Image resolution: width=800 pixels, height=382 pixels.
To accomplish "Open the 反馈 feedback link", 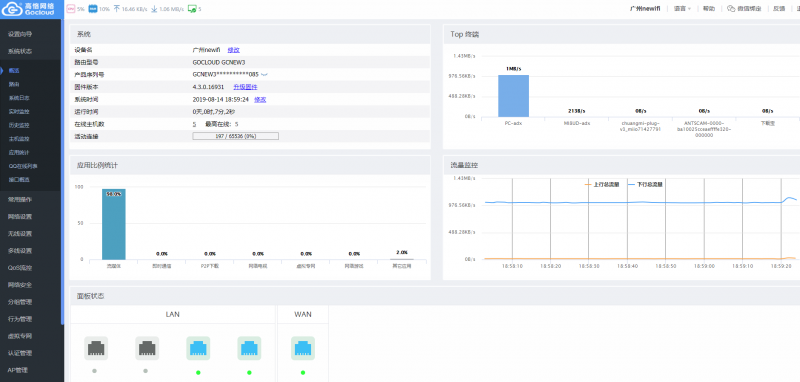I will (x=779, y=9).
